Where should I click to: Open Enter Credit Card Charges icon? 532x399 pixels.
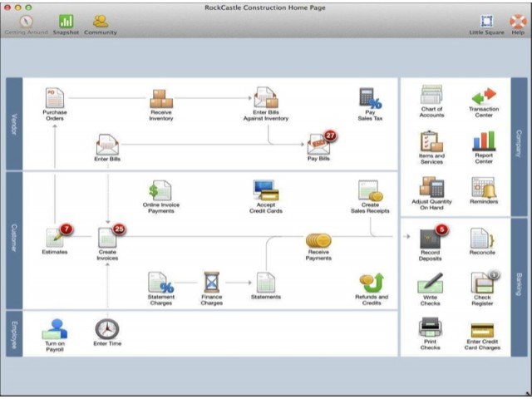(x=482, y=331)
